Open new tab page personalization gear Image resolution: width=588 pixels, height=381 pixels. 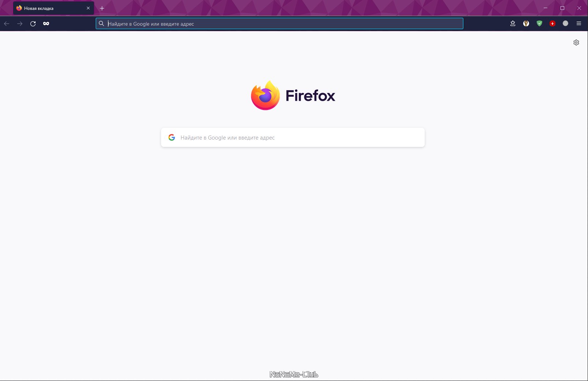[x=576, y=42]
